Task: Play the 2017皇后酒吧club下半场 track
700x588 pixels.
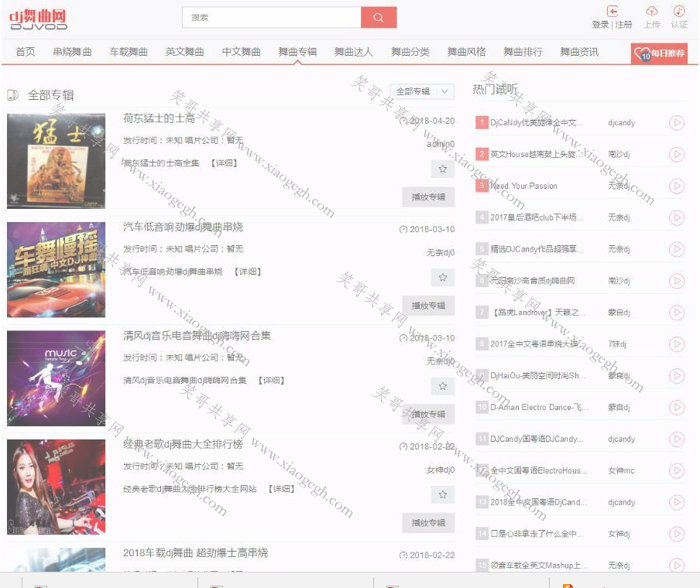Action: pos(677,217)
